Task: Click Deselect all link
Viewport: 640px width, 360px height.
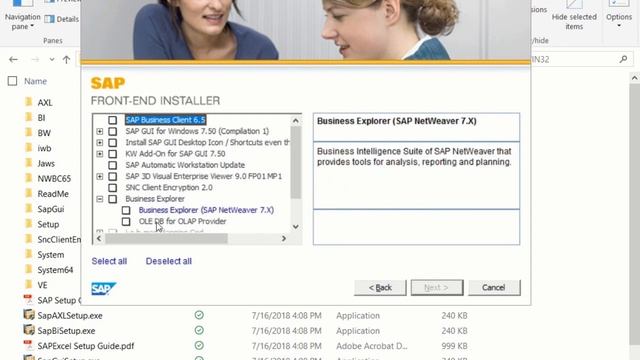Action: 169,261
